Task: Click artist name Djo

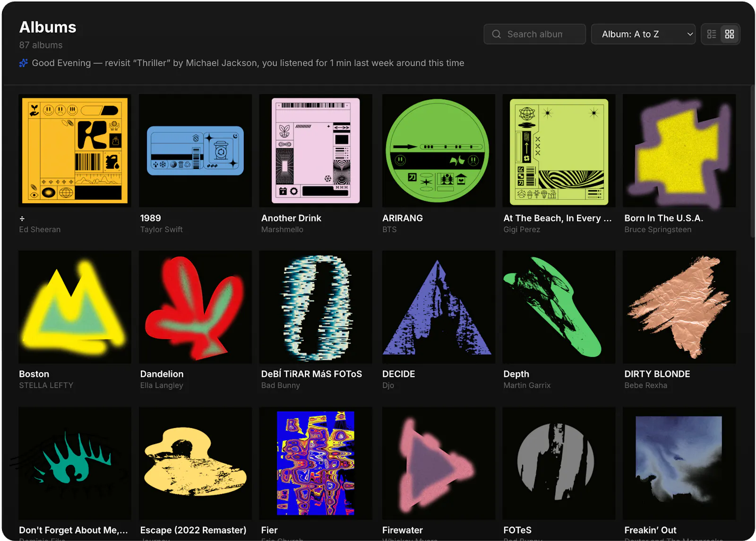Action: point(388,385)
